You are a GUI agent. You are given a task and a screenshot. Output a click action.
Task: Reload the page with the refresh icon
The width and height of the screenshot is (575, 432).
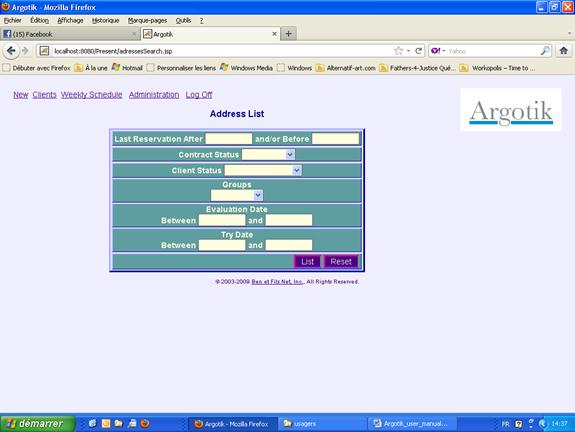click(x=418, y=51)
